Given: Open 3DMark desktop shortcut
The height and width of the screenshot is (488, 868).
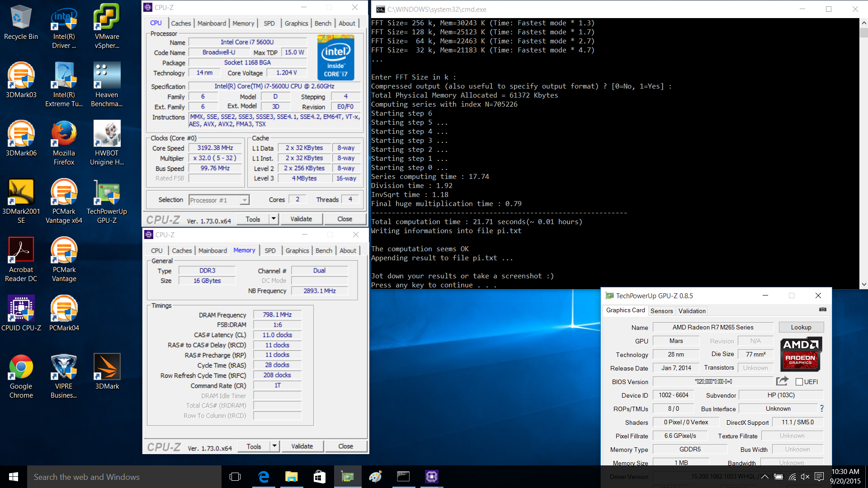Looking at the screenshot, I should click(x=107, y=372).
